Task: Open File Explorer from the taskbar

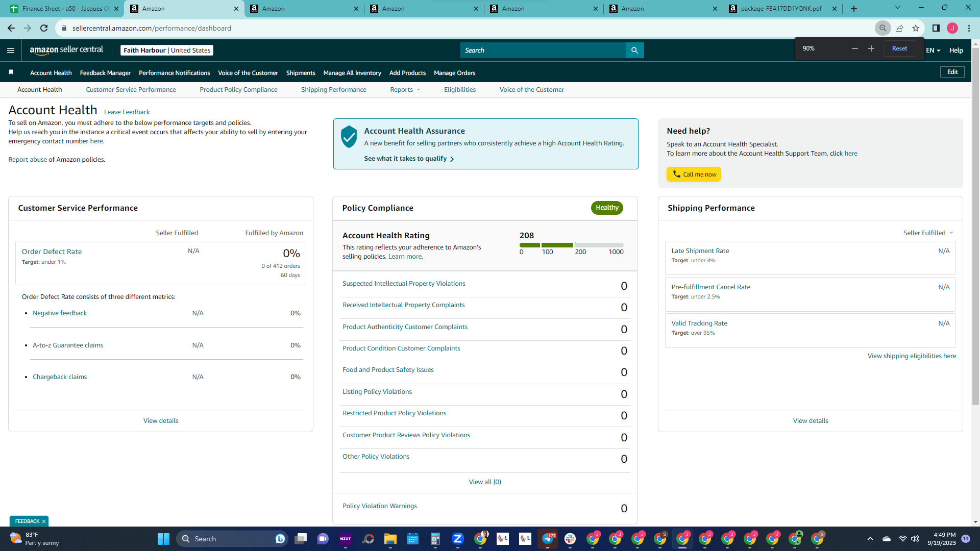Action: point(390,539)
